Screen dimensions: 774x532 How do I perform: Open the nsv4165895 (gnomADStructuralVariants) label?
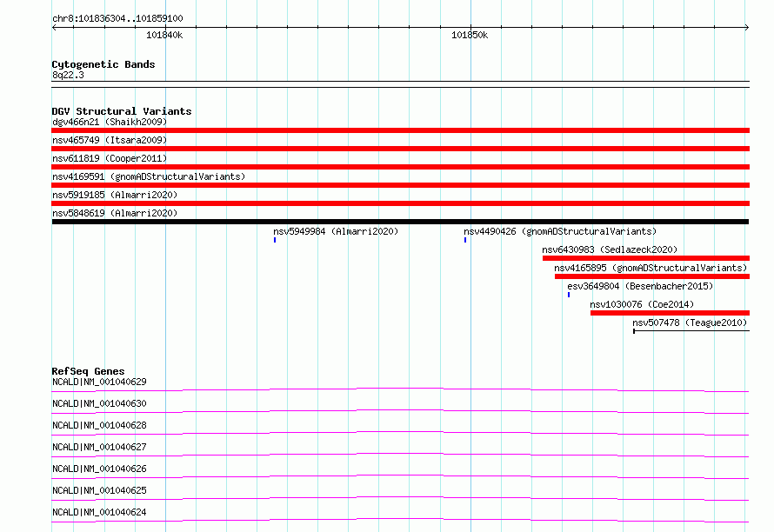point(651,268)
